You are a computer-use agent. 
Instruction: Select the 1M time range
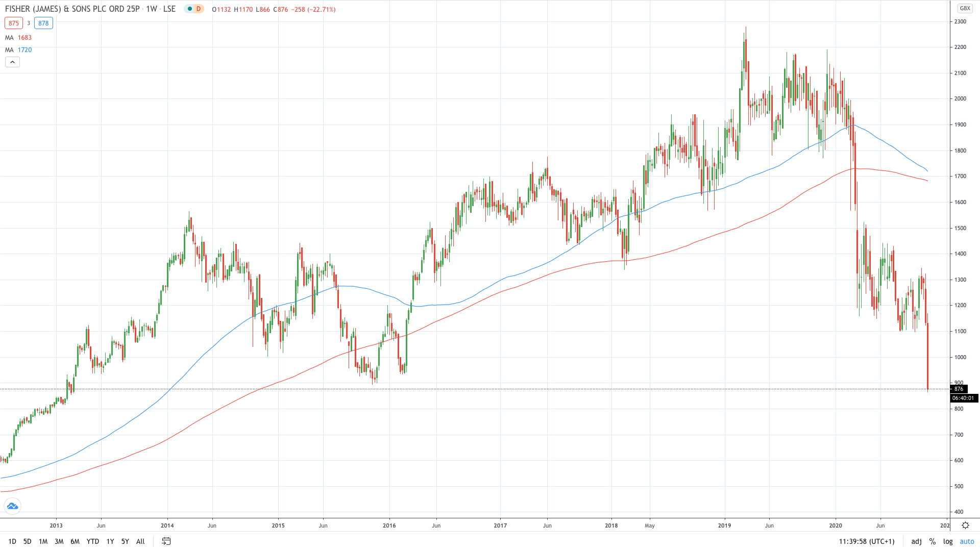[43, 541]
